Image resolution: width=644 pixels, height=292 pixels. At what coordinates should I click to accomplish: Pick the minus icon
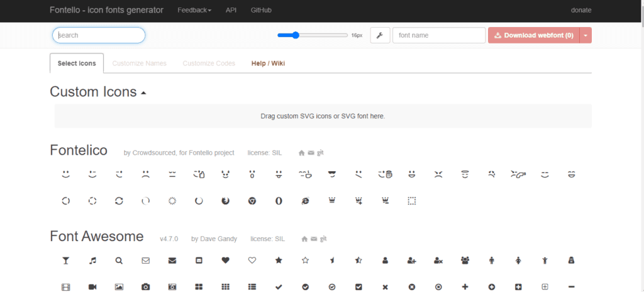pyautogui.click(x=572, y=287)
